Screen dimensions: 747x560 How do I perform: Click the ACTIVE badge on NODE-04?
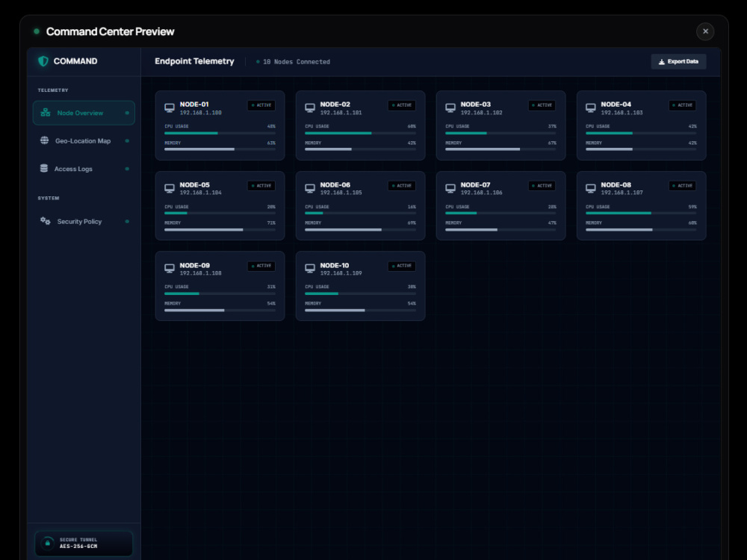[683, 105]
